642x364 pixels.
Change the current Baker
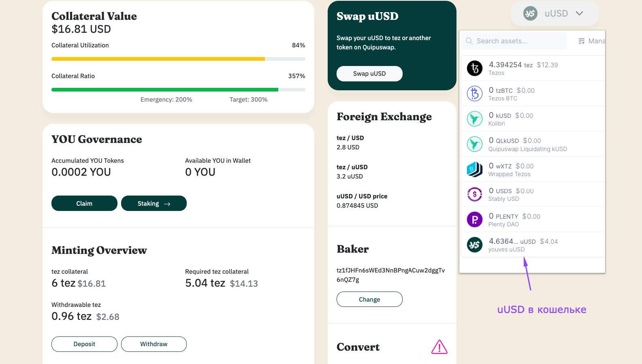coord(369,299)
